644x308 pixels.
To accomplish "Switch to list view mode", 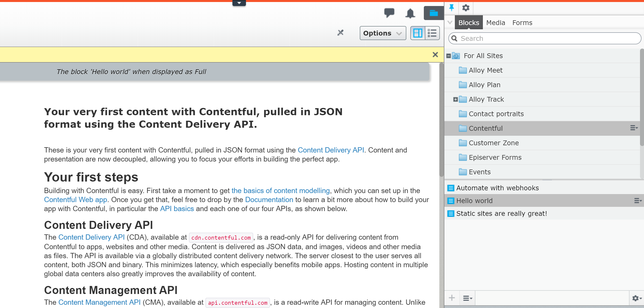I will pyautogui.click(x=432, y=33).
